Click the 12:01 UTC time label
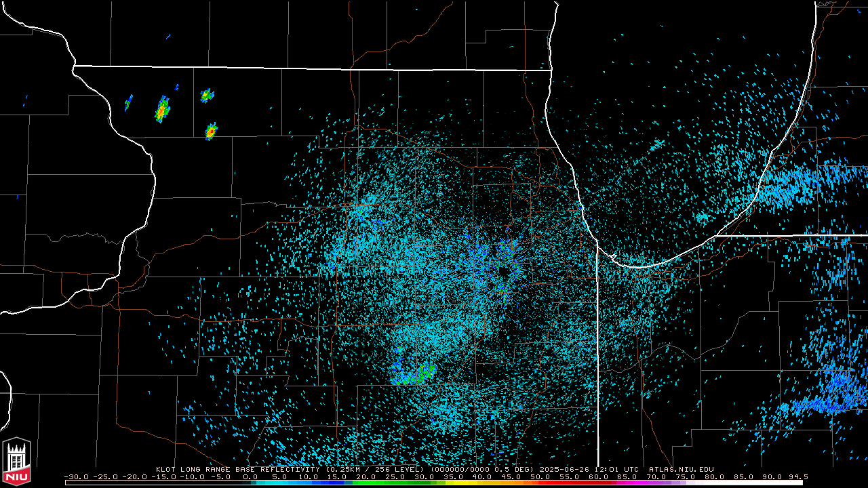The width and height of the screenshot is (868, 488). pyautogui.click(x=616, y=469)
